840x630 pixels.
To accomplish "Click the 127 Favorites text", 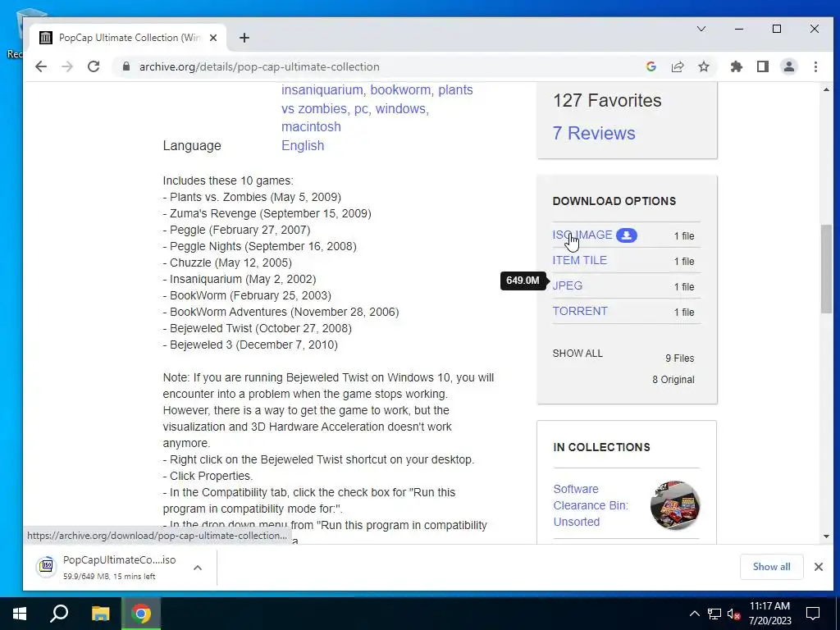I will (607, 100).
